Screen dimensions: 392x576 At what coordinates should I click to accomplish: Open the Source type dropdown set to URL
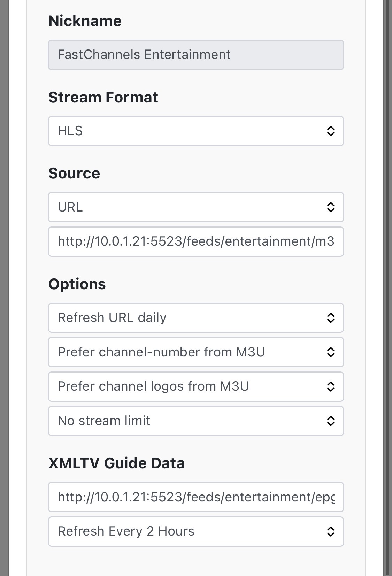point(188,207)
